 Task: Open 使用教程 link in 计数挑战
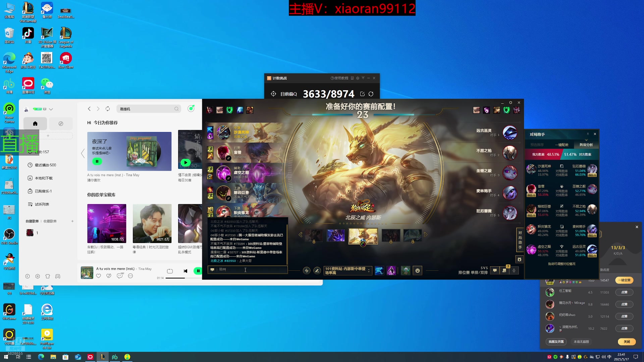[x=339, y=78]
